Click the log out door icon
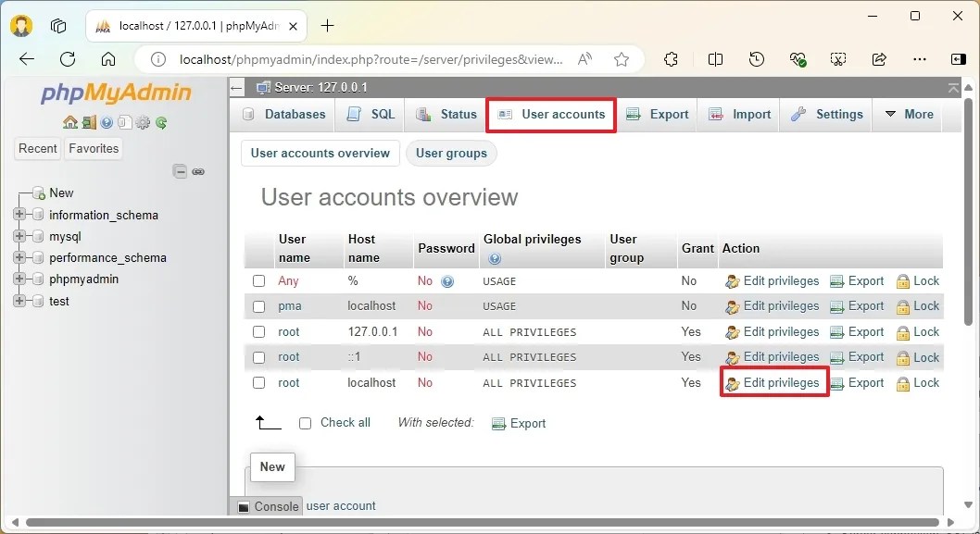980x534 pixels. click(89, 122)
